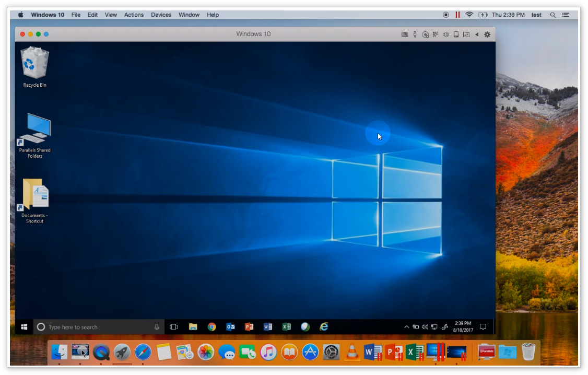
Task: Open the Windows Action Center notifications button
Action: (x=483, y=327)
